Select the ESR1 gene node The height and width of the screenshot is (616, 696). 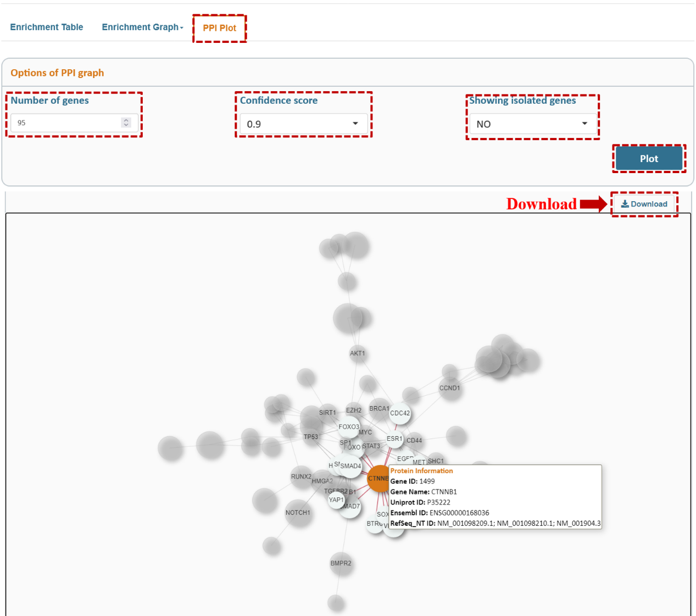pos(394,439)
